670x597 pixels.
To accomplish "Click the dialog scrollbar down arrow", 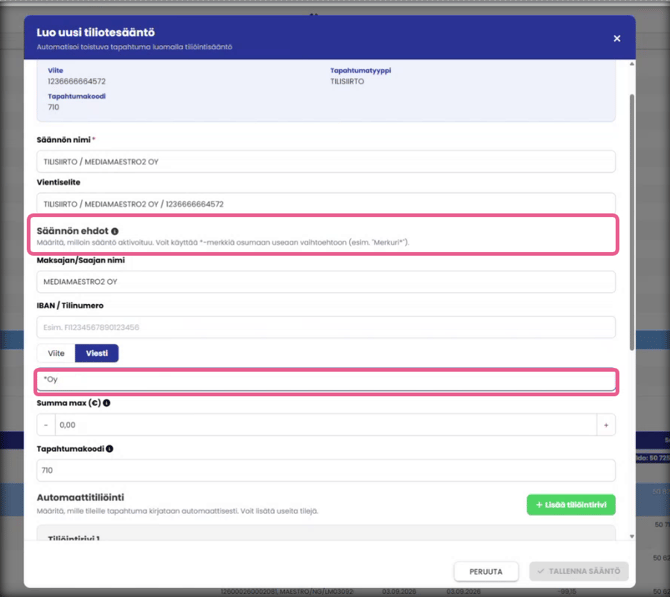I will [x=632, y=536].
